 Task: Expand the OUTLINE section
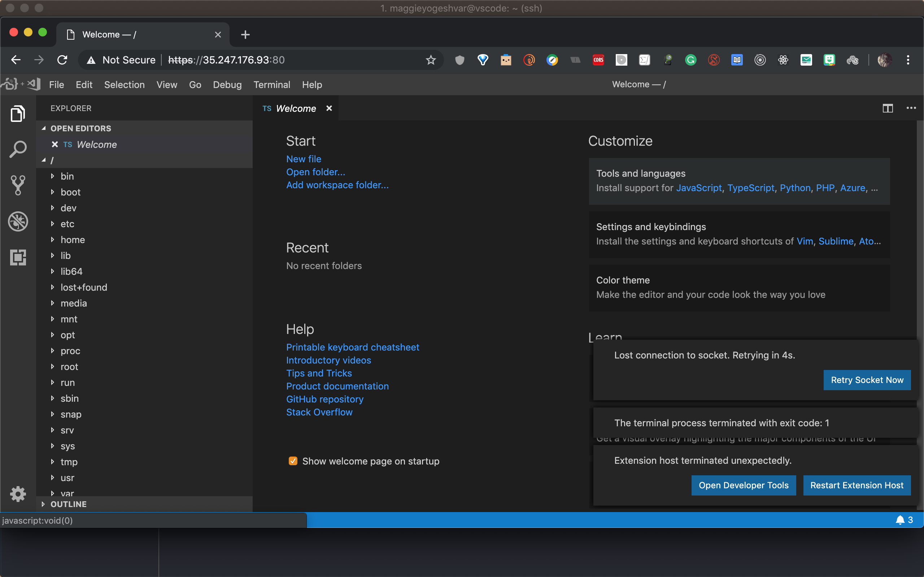[68, 504]
